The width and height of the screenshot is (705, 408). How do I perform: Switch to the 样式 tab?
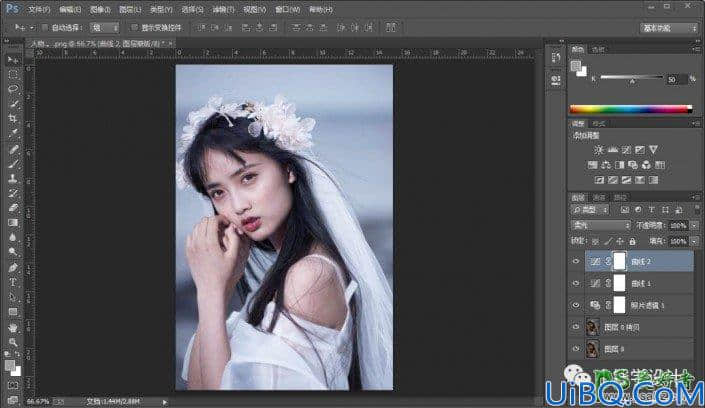pyautogui.click(x=599, y=124)
